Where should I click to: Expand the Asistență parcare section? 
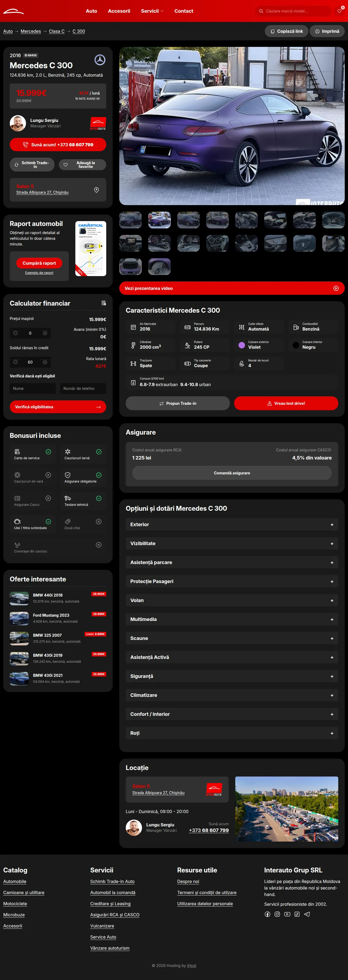232,562
